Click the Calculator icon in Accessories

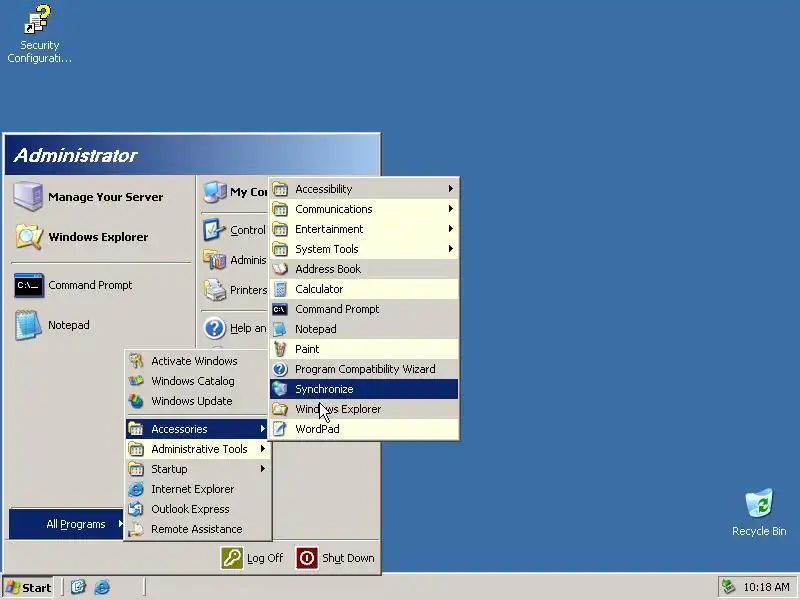coord(280,289)
